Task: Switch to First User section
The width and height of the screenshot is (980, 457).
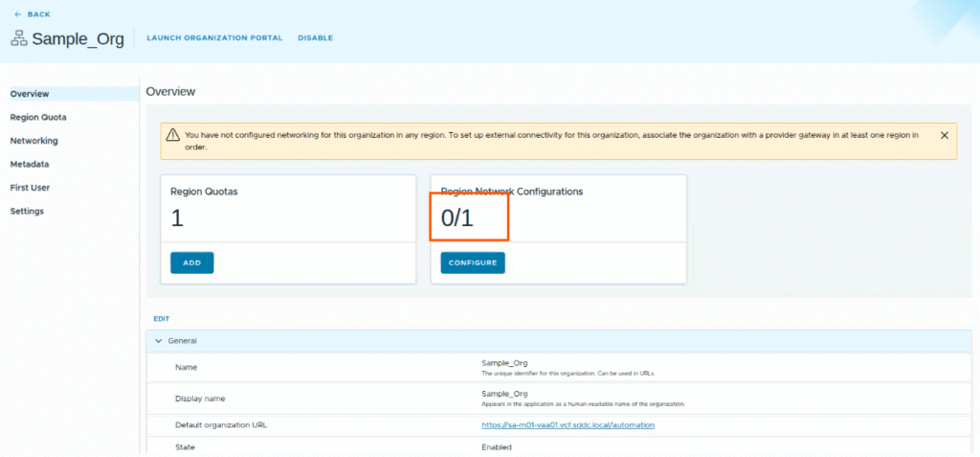Action: click(30, 188)
